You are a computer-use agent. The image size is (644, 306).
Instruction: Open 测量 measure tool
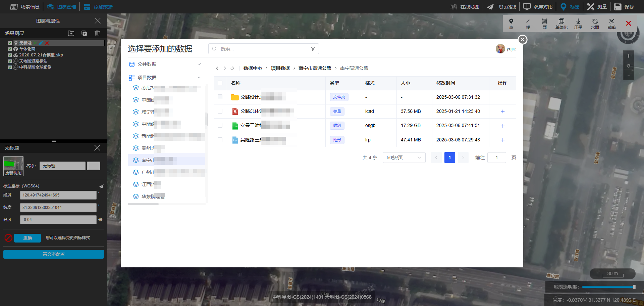(597, 7)
